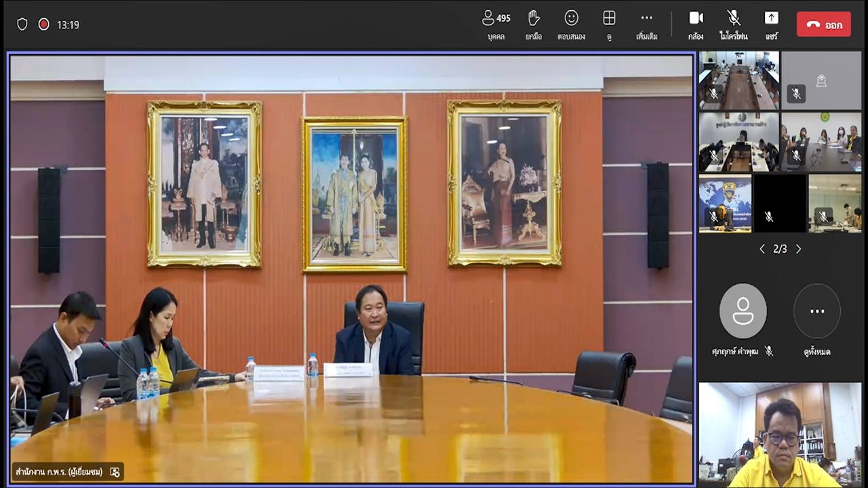Go to previous page of participant videos
Screen dimensions: 868x488
click(762, 249)
